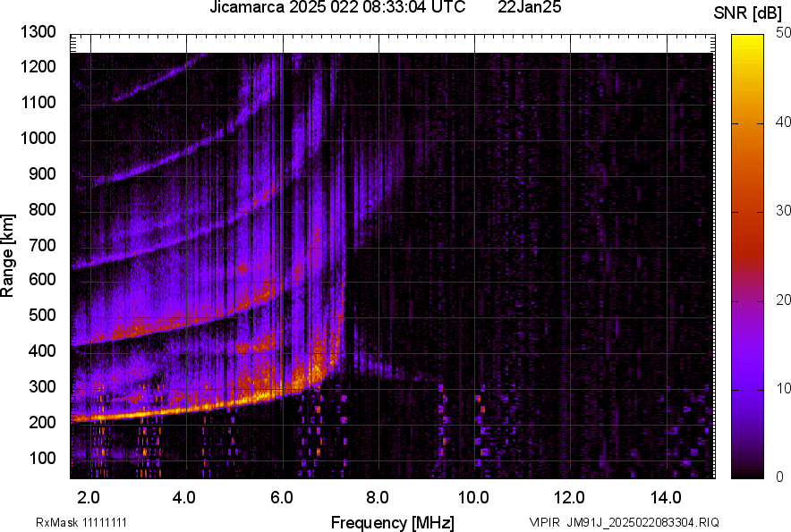Click the 8.0 frequency tick label

[x=377, y=496]
